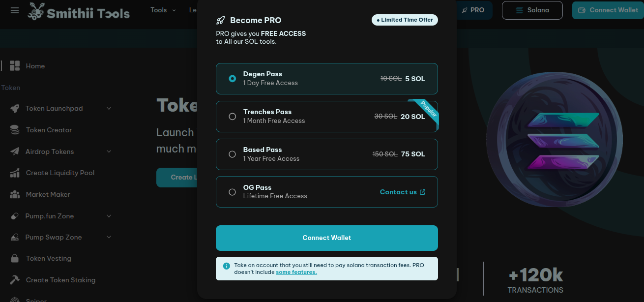Click the '+120k' transactions statistic
Image resolution: width=644 pixels, height=302 pixels.
535,274
